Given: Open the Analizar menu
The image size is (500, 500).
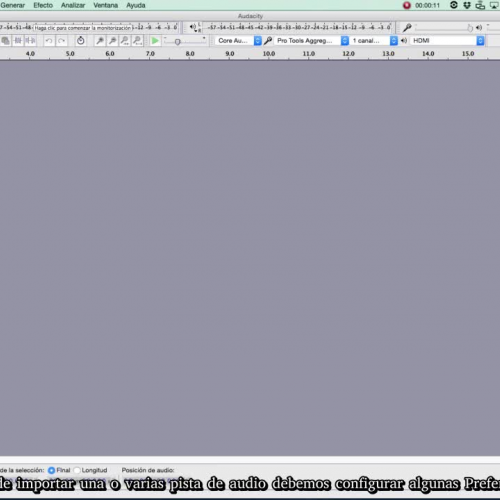Looking at the screenshot, I should [x=73, y=5].
